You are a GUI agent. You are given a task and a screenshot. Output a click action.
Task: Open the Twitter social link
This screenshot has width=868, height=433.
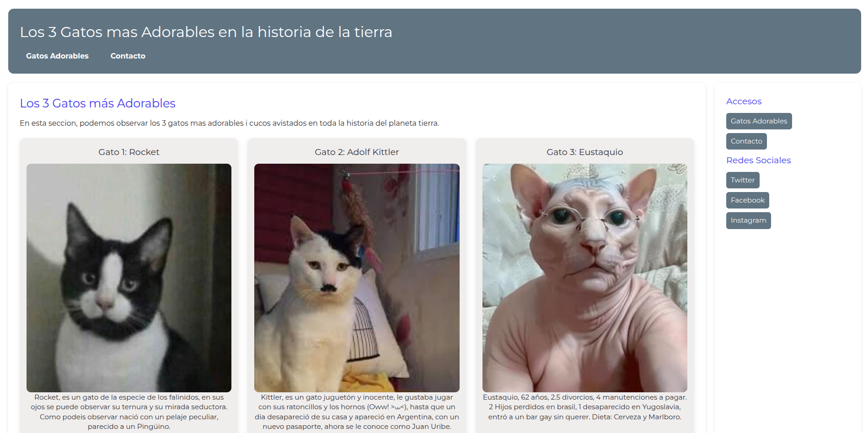pyautogui.click(x=743, y=180)
